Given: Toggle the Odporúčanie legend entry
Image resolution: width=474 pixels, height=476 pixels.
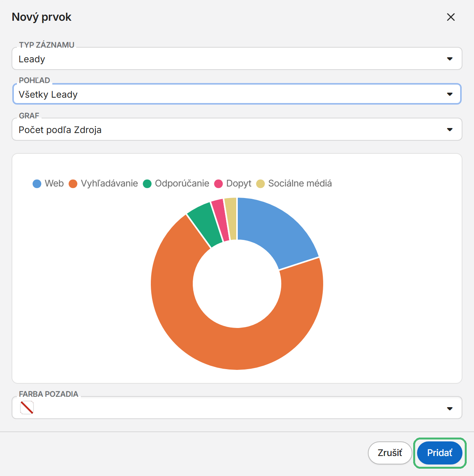Looking at the screenshot, I should (x=176, y=183).
